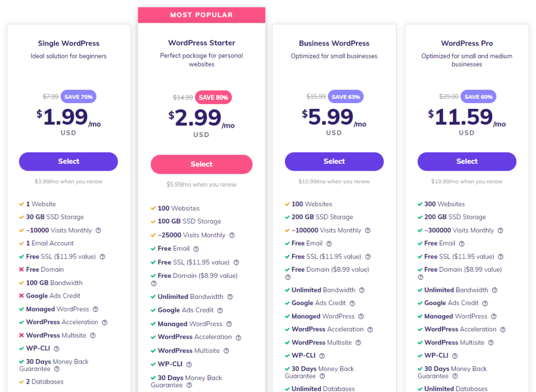Click help icon beside WordPress Pro Managed WordPress
Viewport: 536px width, 392px height.
click(494, 316)
